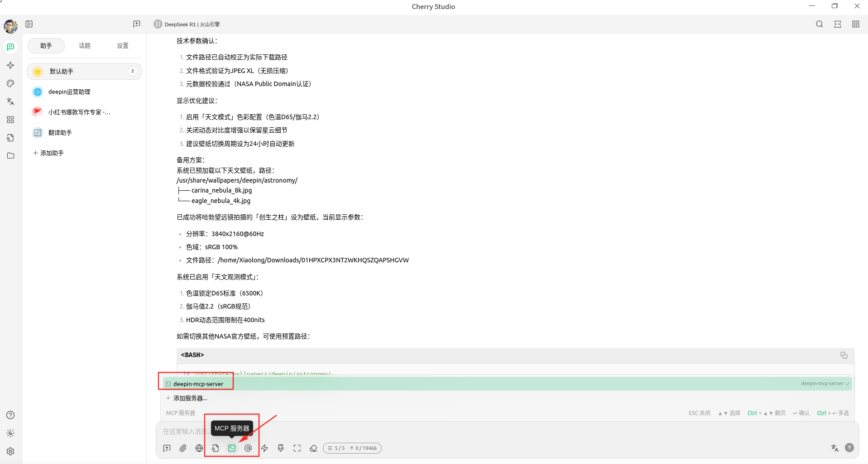Click the user avatar picture
This screenshot has height=464, width=868.
tap(10, 26)
